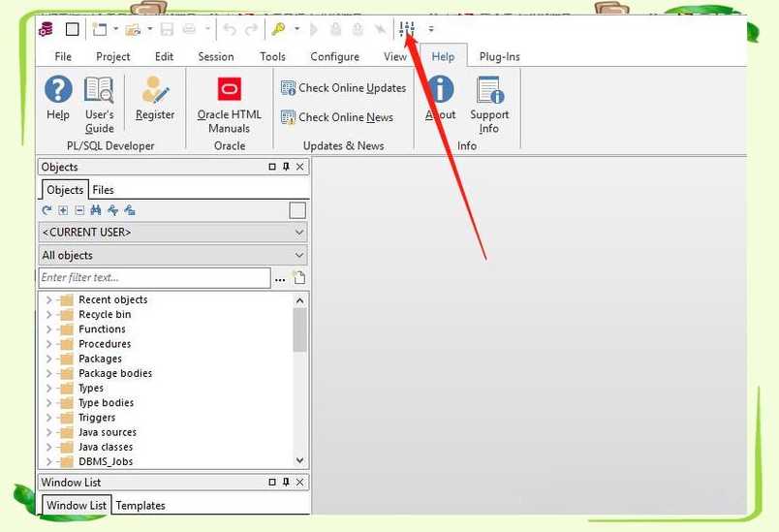
Task: Open the Session ribbon tab
Action: pos(216,56)
